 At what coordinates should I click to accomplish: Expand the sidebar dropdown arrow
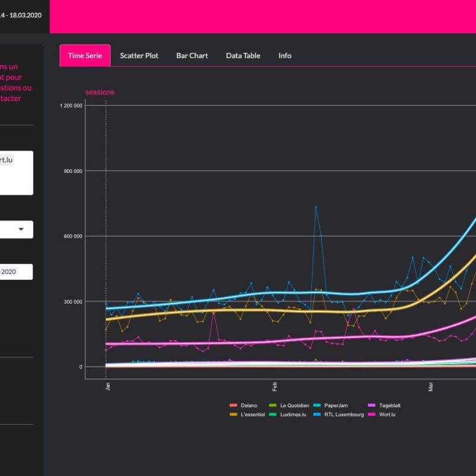[21, 229]
